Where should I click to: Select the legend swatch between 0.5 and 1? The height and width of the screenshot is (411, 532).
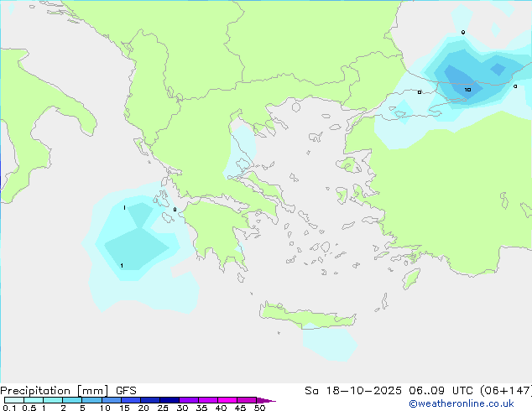tap(34, 400)
